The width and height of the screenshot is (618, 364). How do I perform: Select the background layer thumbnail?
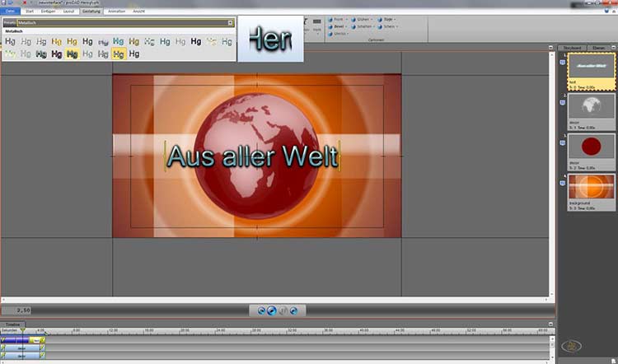click(x=591, y=188)
